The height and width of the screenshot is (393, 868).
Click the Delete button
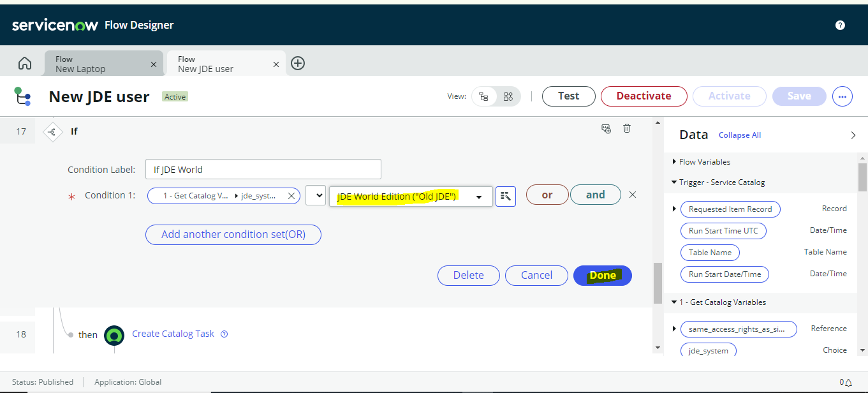(x=468, y=276)
